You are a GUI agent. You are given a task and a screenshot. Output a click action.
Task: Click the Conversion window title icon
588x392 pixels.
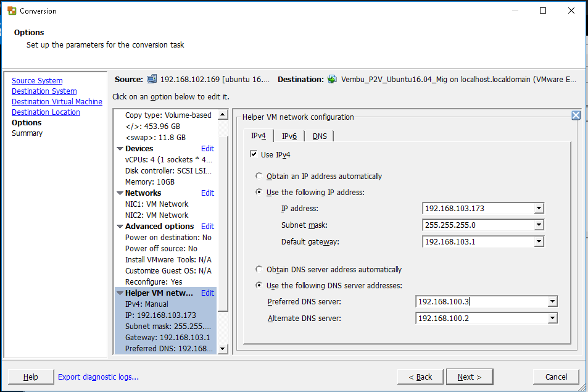pyautogui.click(x=12, y=10)
